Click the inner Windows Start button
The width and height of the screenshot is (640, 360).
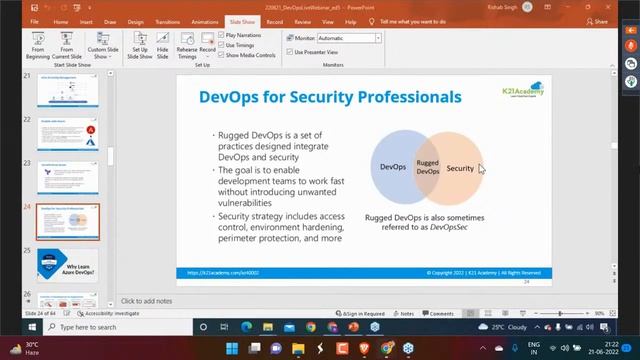coord(32,327)
